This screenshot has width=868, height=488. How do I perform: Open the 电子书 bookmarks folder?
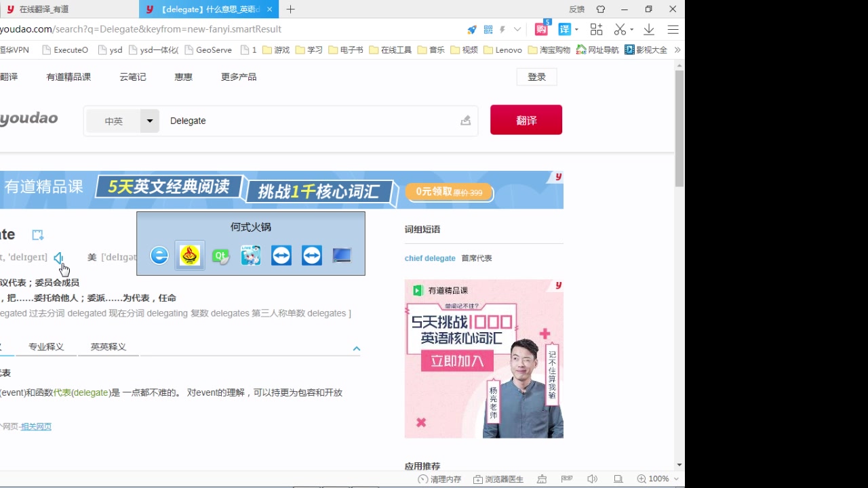click(346, 49)
